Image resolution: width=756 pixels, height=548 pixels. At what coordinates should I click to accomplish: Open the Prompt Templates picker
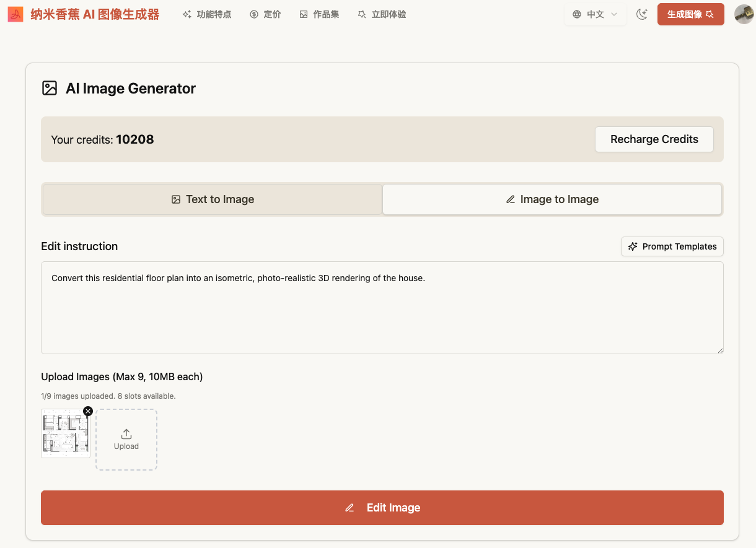(672, 246)
